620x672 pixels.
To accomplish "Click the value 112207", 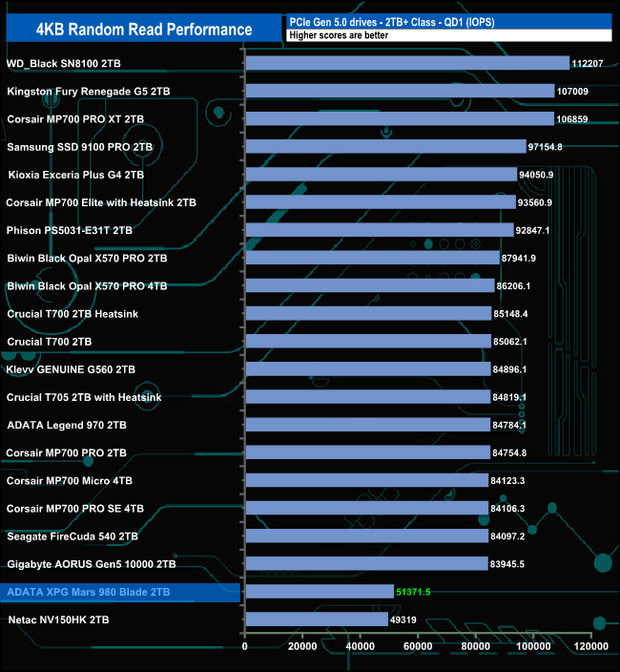I will 588,63.
